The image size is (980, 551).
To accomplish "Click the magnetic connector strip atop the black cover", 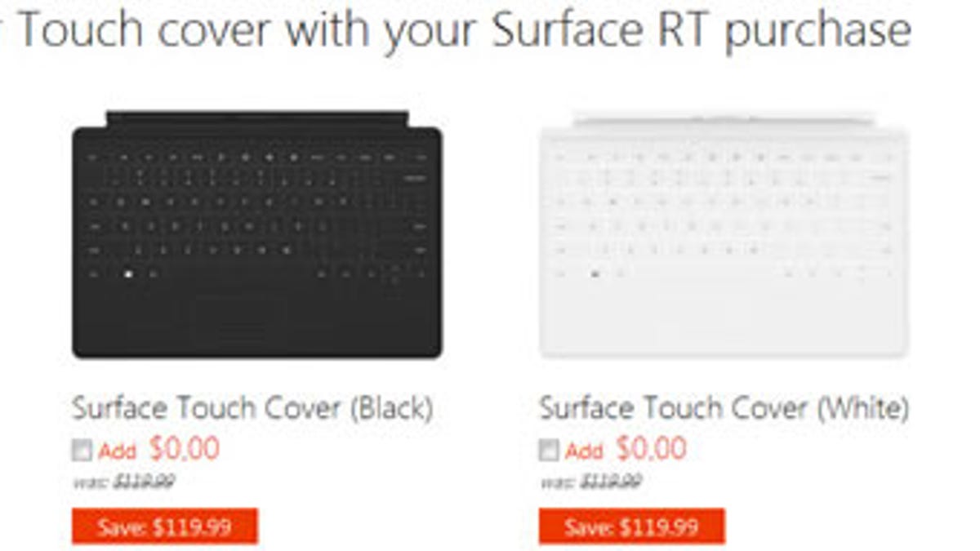I will click(256, 118).
